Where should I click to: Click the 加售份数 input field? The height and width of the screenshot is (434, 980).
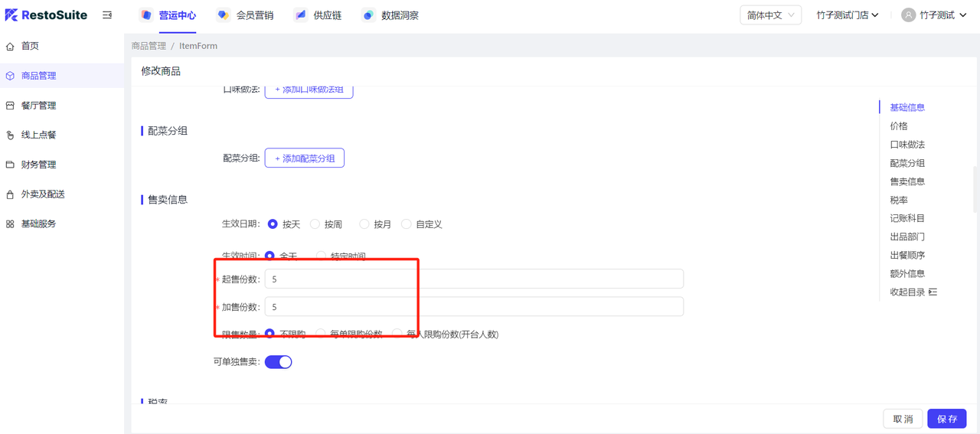pyautogui.click(x=474, y=307)
